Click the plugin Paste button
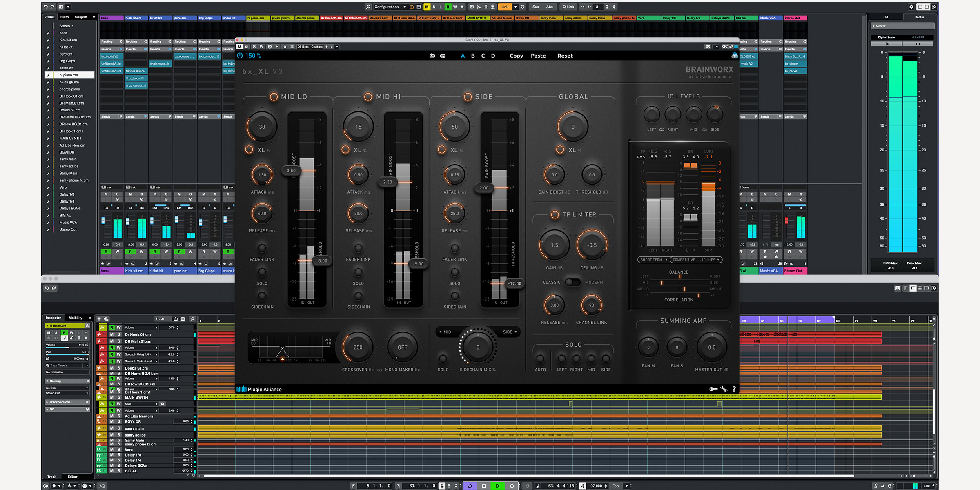 click(x=538, y=56)
